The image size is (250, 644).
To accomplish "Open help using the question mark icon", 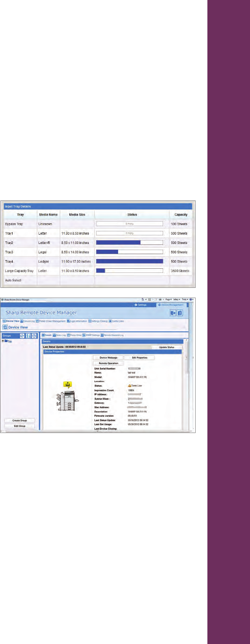I will 180,313.
